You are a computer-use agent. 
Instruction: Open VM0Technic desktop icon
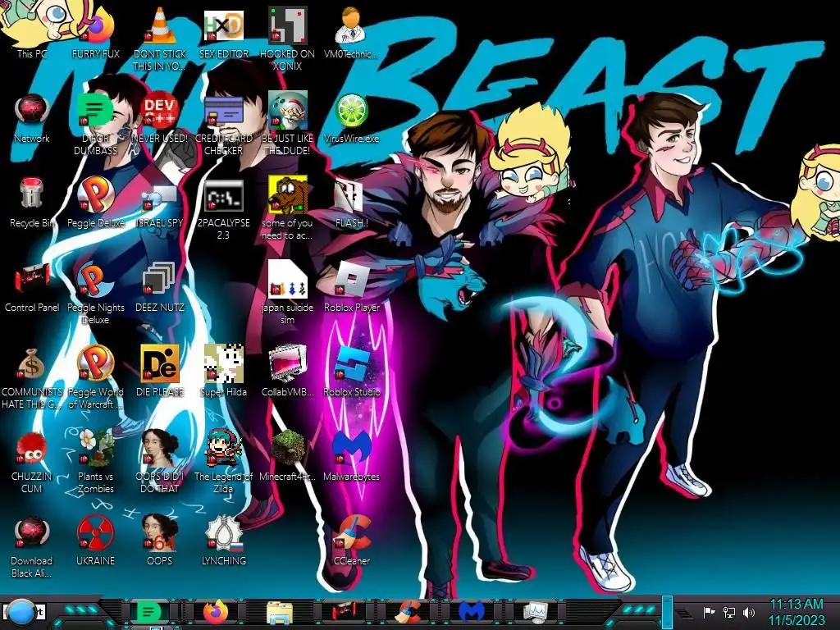point(351,33)
